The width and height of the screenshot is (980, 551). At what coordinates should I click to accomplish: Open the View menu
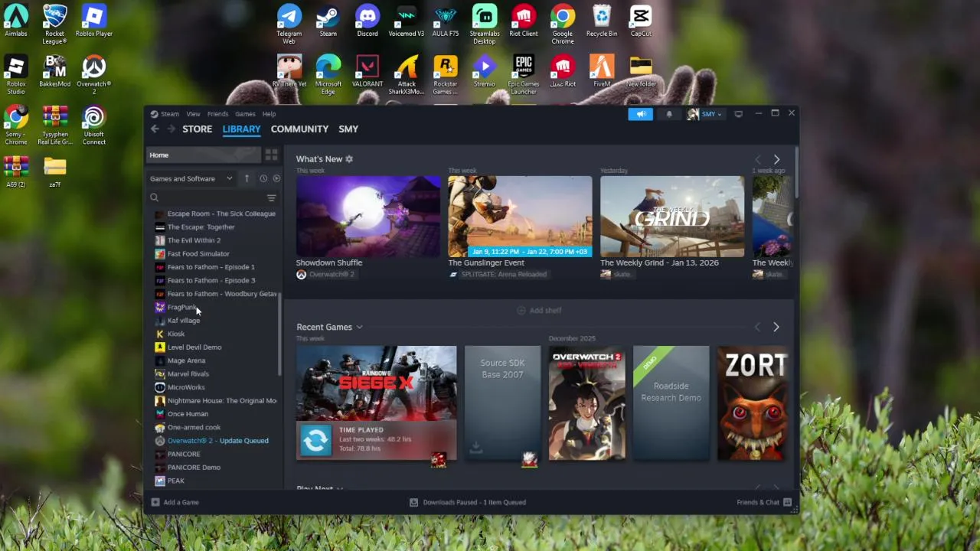194,114
